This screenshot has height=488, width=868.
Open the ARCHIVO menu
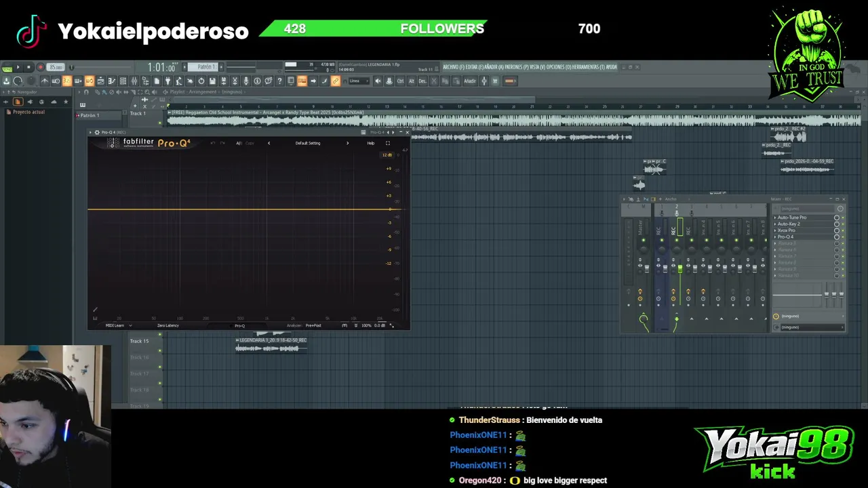tap(453, 67)
